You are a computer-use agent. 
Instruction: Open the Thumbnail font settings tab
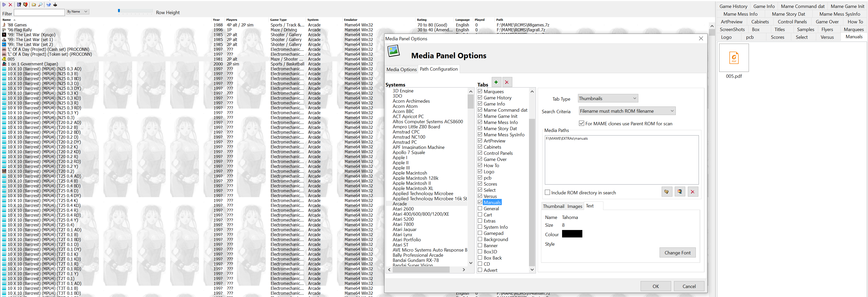tap(553, 206)
